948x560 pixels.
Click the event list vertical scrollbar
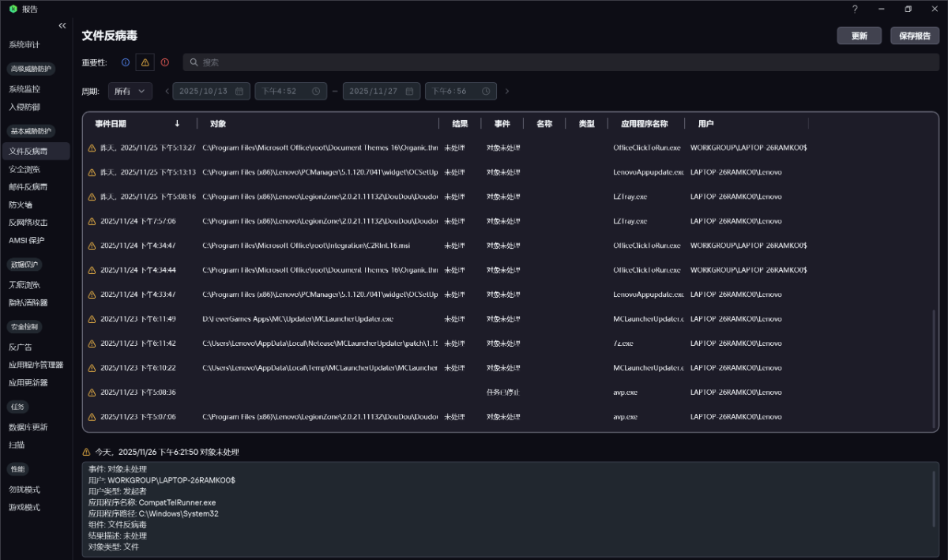point(933,363)
